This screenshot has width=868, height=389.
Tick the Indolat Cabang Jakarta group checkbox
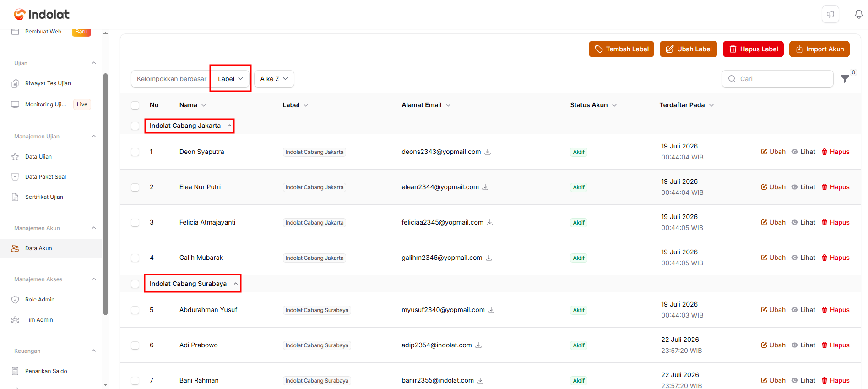pos(135,126)
